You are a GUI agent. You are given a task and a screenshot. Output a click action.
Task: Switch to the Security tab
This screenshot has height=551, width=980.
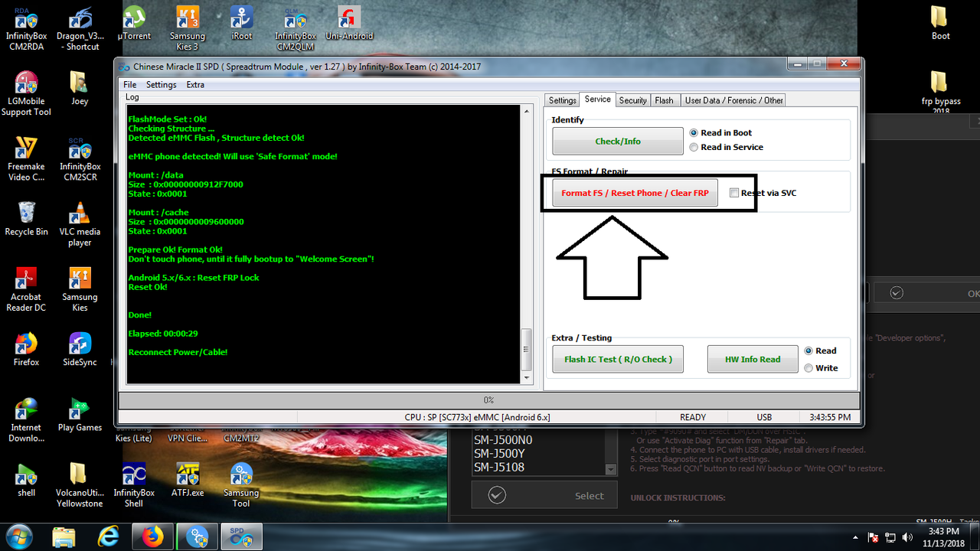click(633, 100)
